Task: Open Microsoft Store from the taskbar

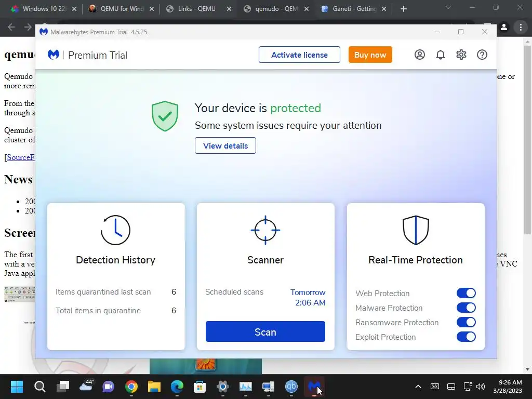Action: 200,387
